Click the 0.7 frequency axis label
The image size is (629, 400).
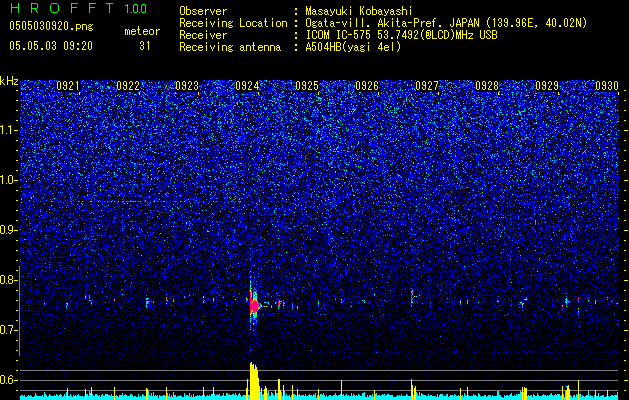[9, 330]
